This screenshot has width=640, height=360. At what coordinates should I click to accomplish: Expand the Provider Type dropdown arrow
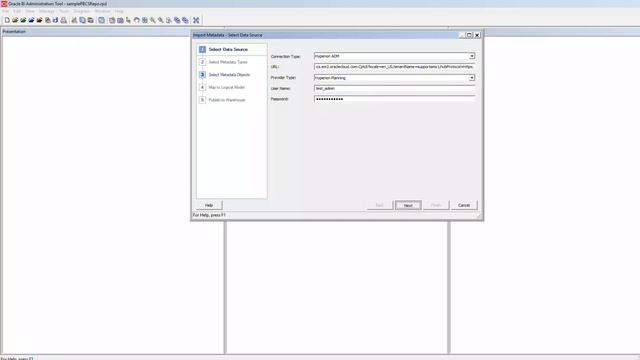point(472,78)
